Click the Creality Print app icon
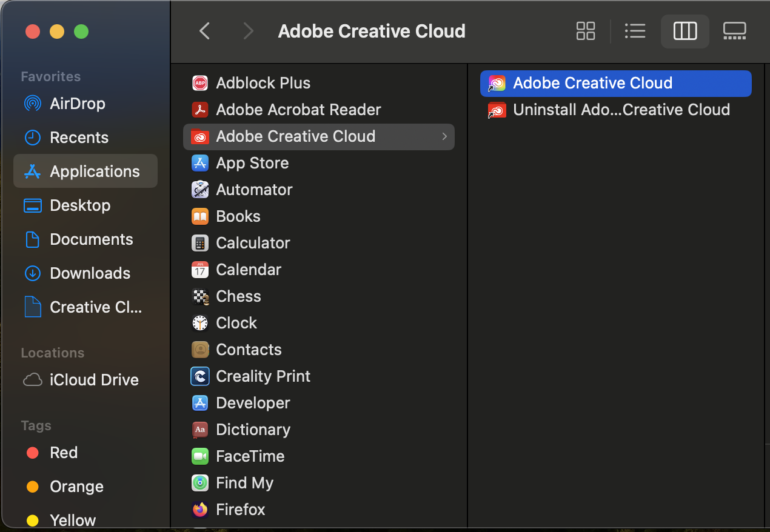Image resolution: width=770 pixels, height=532 pixels. [x=199, y=376]
